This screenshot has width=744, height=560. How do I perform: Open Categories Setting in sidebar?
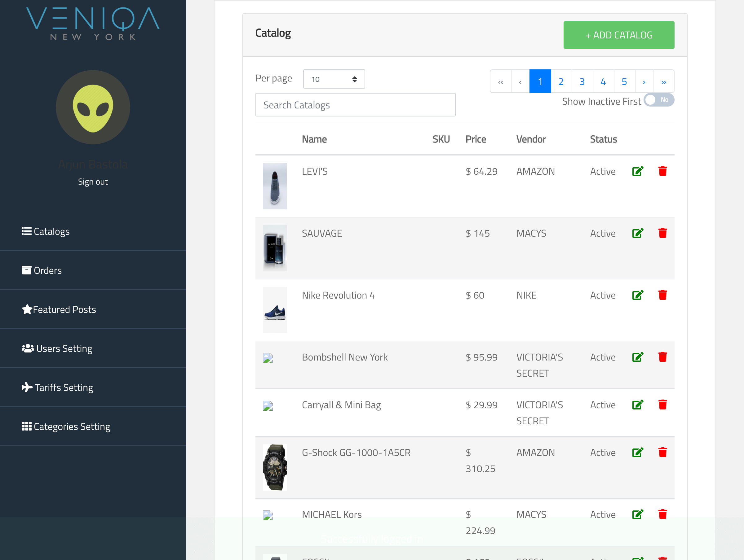(66, 426)
